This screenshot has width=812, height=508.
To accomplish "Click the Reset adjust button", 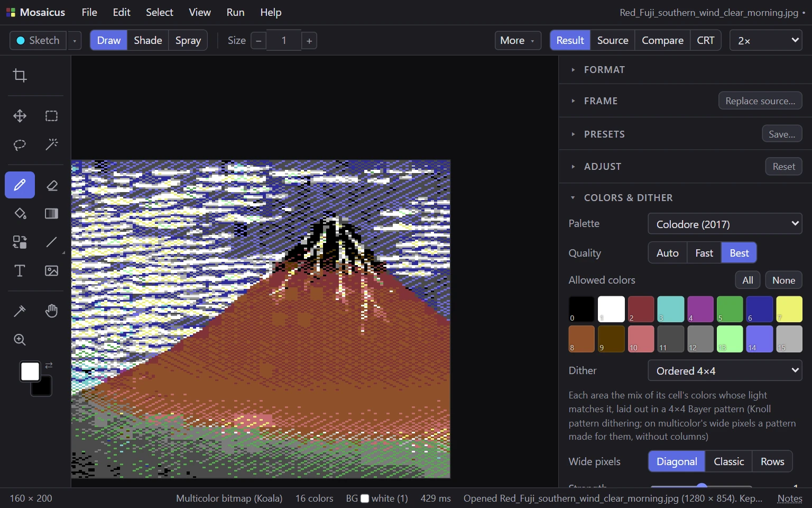I will coord(783,166).
